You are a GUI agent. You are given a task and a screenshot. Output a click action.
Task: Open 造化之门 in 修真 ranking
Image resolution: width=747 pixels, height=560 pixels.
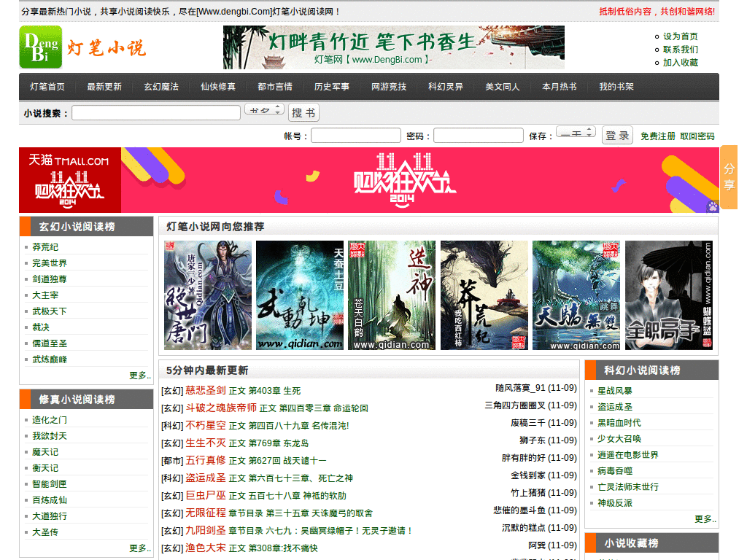(x=50, y=420)
